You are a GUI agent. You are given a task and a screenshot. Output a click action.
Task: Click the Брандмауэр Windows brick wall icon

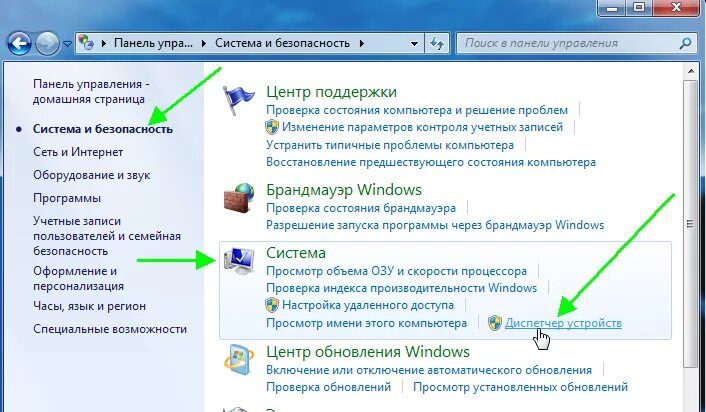pos(239,198)
